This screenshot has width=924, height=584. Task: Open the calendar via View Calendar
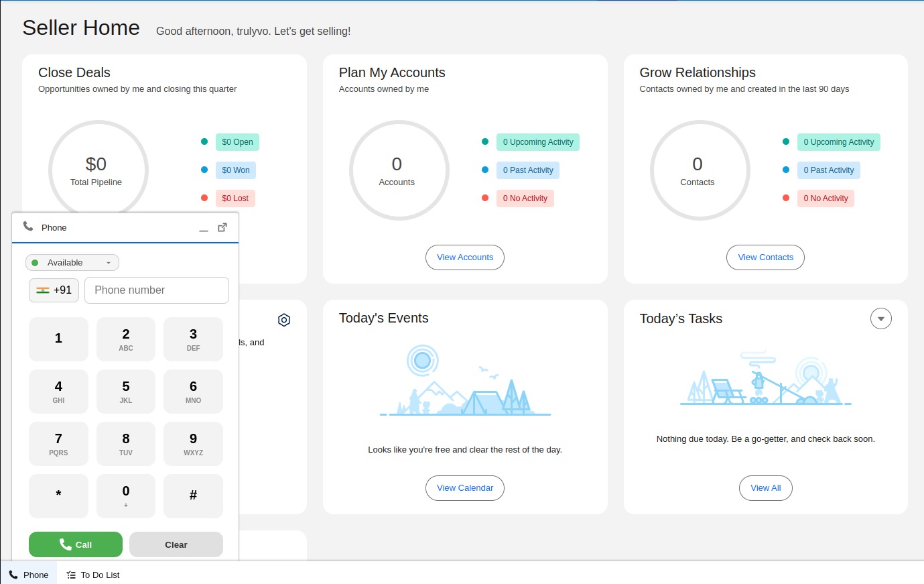[464, 487]
